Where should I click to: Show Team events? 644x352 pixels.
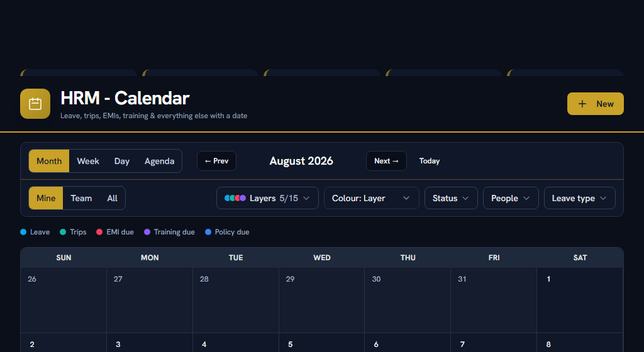[81, 198]
